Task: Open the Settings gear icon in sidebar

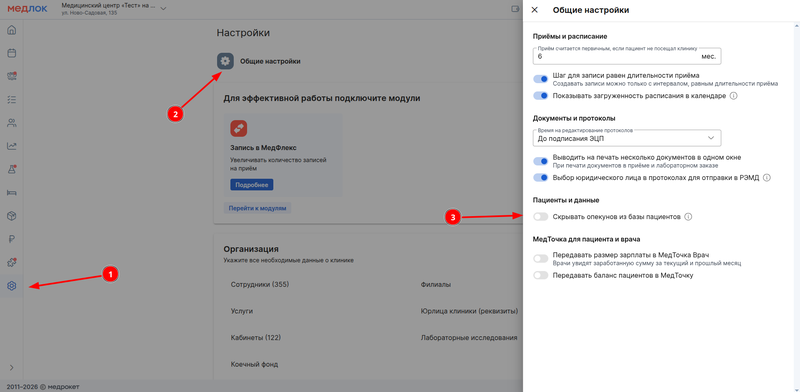Action: coord(11,286)
